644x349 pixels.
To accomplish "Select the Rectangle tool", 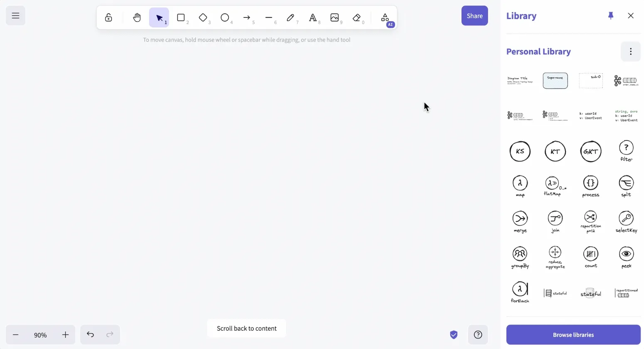I will coord(181,17).
